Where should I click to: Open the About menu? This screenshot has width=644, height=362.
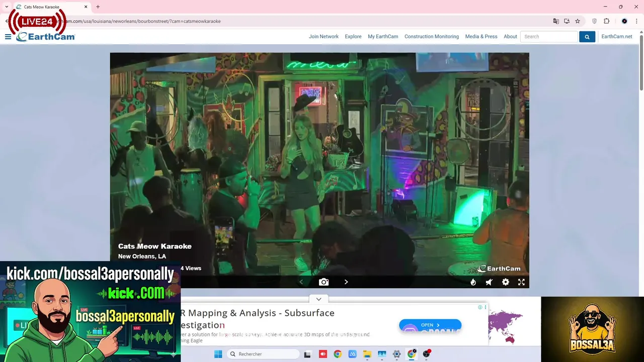click(510, 37)
